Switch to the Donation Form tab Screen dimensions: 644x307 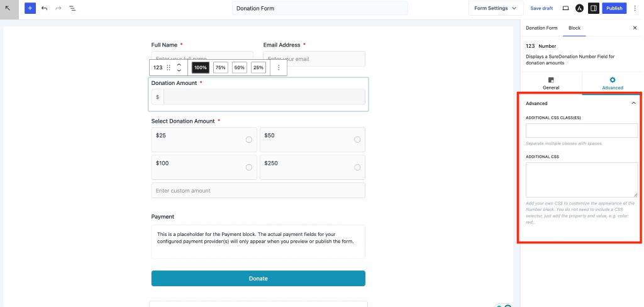pos(541,28)
